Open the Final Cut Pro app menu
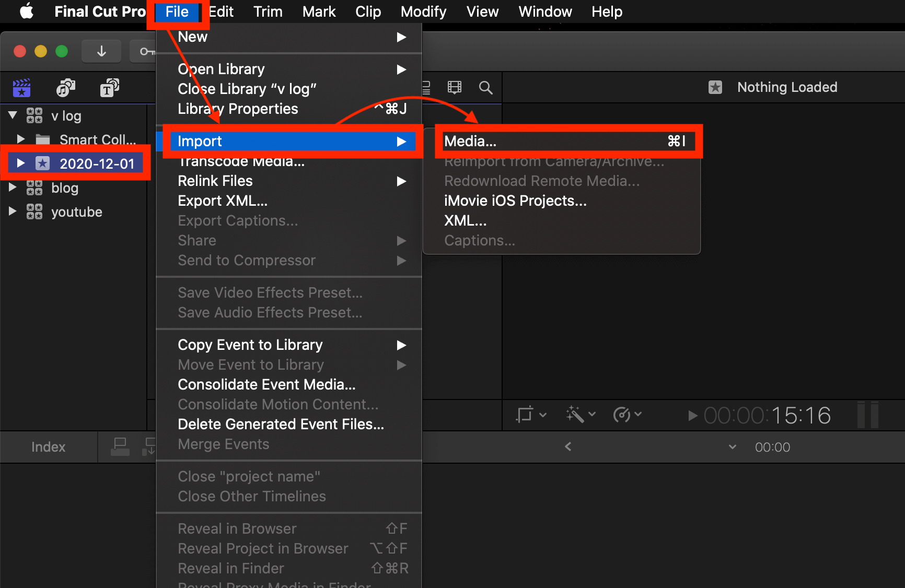Image resolution: width=905 pixels, height=588 pixels. point(100,11)
